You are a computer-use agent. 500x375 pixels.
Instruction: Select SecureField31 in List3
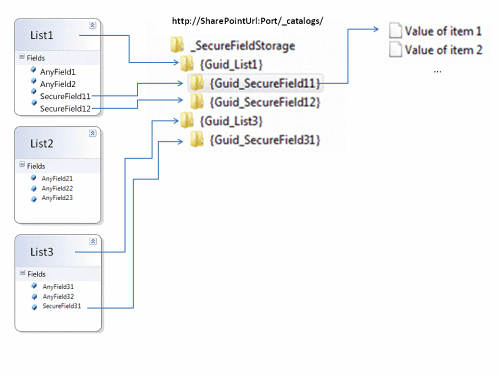click(x=62, y=306)
